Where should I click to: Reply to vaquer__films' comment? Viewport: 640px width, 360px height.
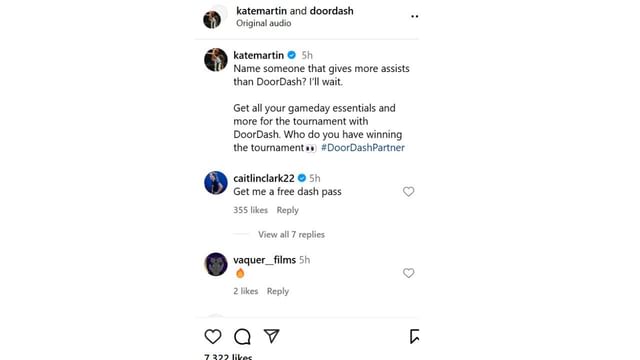point(278,291)
